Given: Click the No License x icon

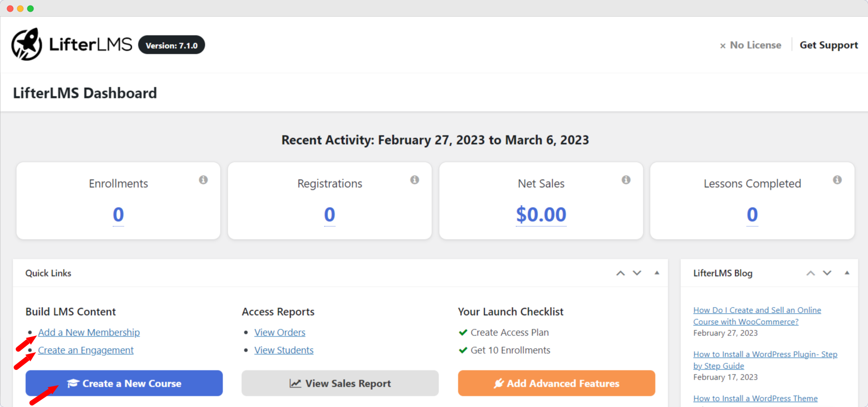Looking at the screenshot, I should click(722, 46).
